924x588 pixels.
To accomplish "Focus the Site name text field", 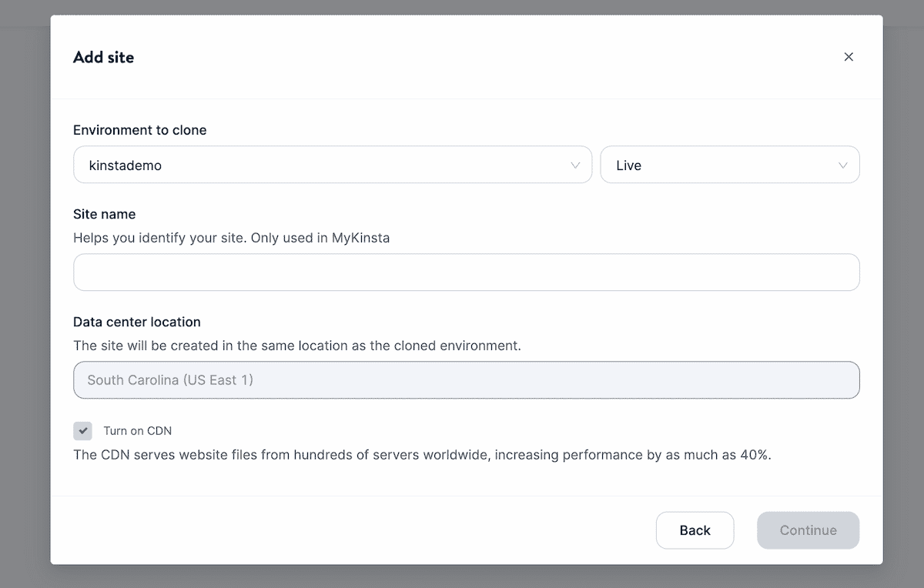I will coord(466,272).
